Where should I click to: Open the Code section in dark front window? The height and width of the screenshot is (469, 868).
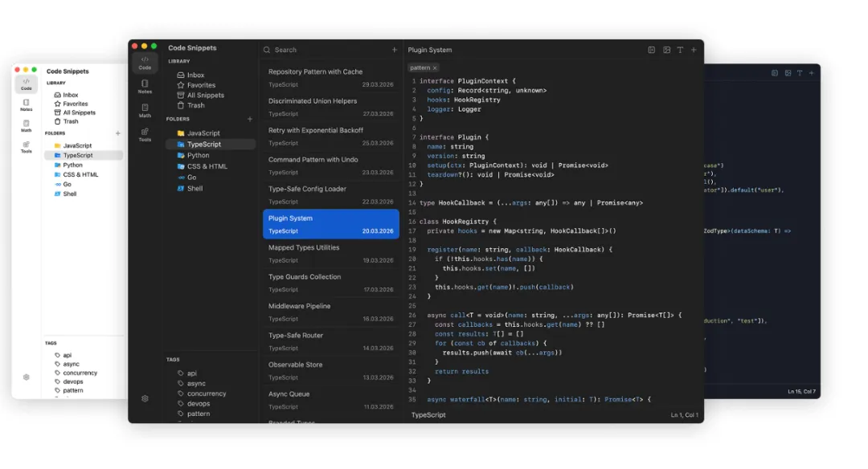[x=145, y=63]
